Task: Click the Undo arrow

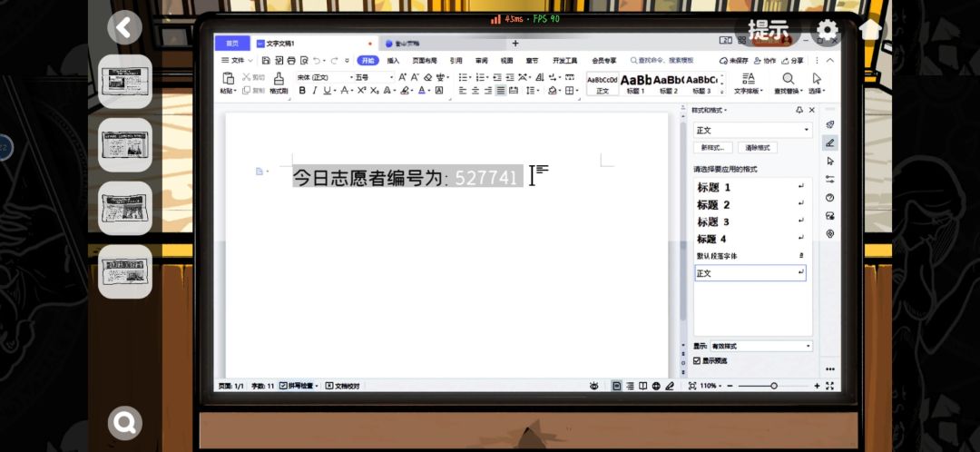Action: coord(317,61)
